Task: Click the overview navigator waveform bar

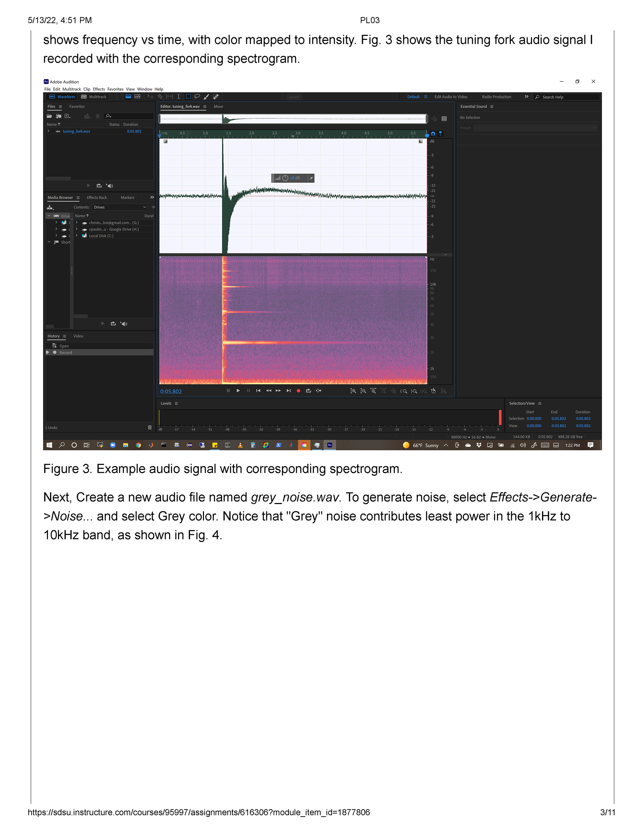Action: coord(293,119)
